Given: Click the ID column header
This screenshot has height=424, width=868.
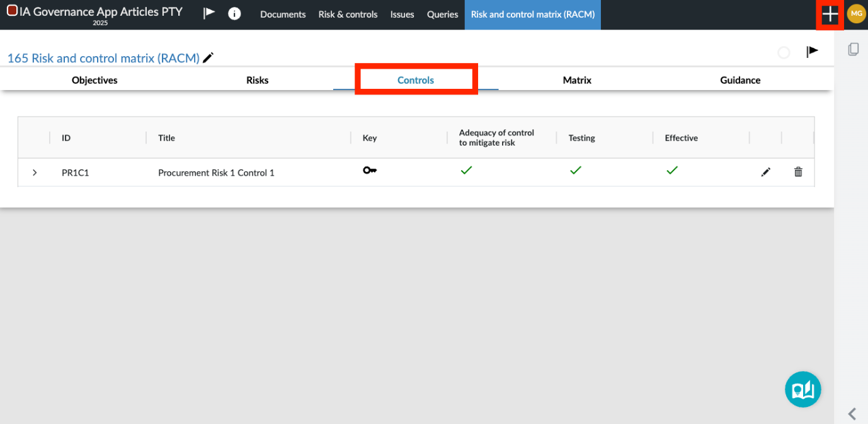Looking at the screenshot, I should coord(66,138).
